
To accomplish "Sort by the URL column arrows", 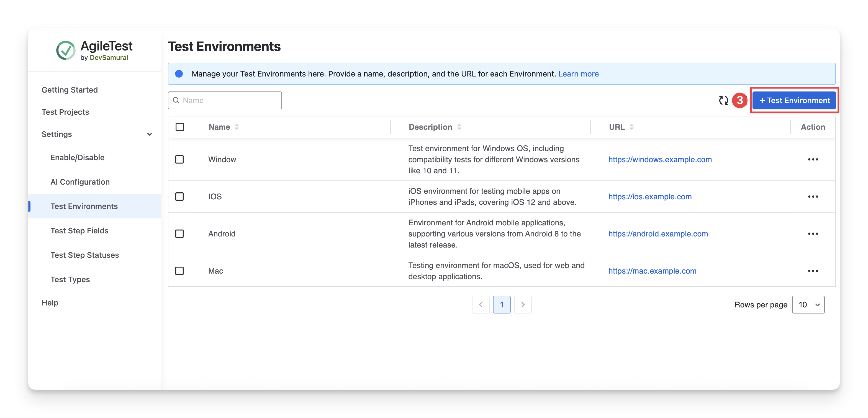I will click(631, 127).
